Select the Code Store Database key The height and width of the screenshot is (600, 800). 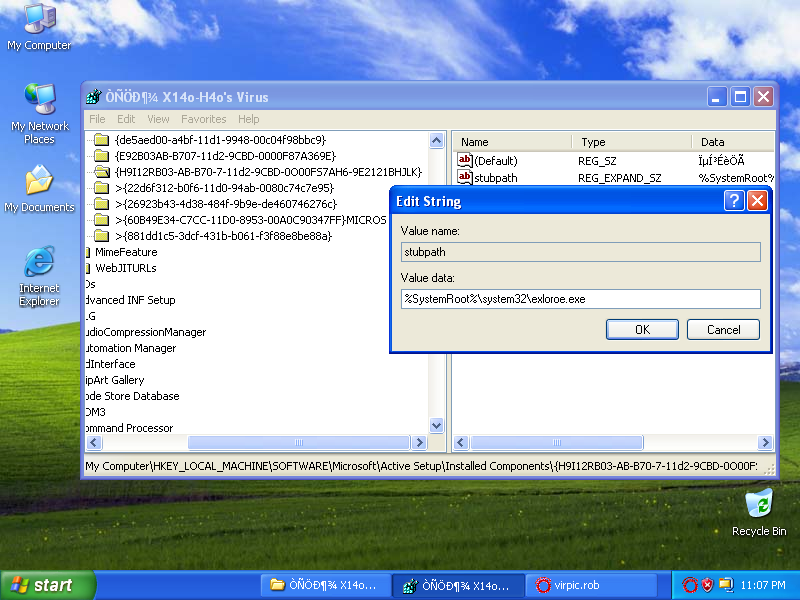coord(132,396)
